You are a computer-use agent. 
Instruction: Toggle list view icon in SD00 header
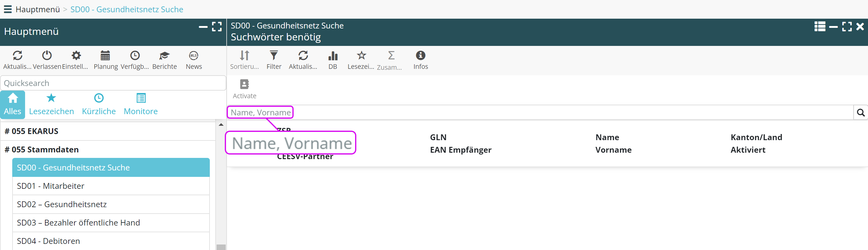tap(819, 26)
